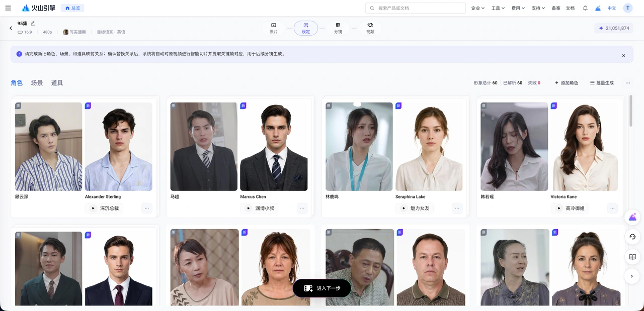Go to the 视频 step
Image resolution: width=644 pixels, height=311 pixels.
click(x=370, y=28)
